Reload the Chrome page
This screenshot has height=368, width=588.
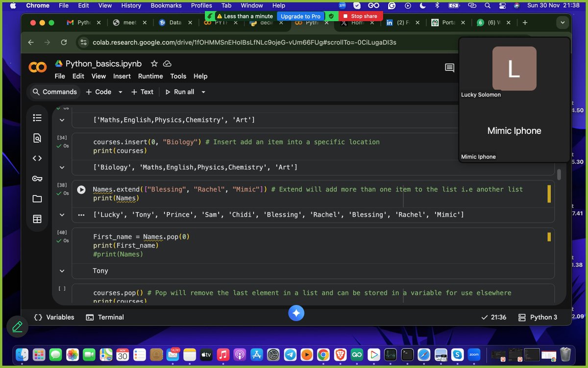(64, 42)
